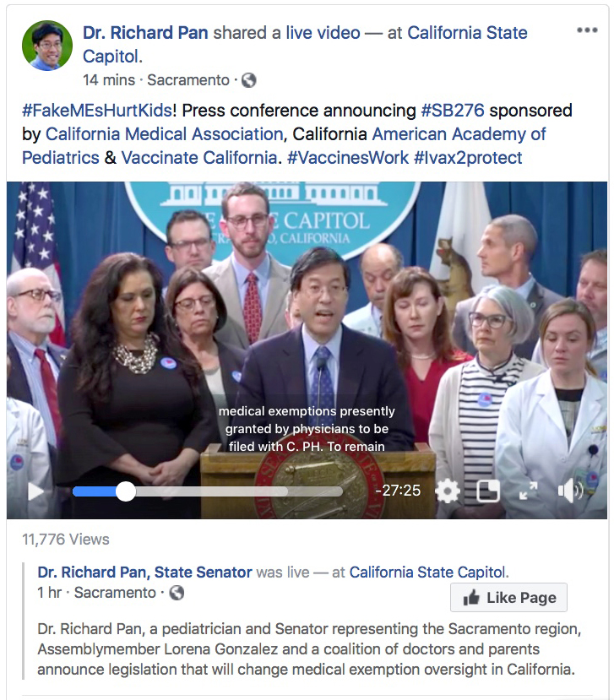Image resolution: width=614 pixels, height=700 pixels.
Task: Click public globe icon beside Sacramento
Action: click(249, 80)
